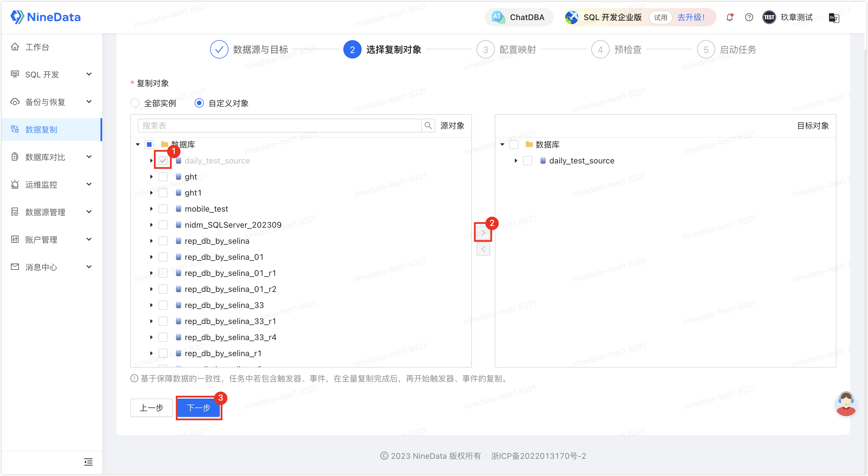The height and width of the screenshot is (476, 868).
Task: Check the mobile_test database checkbox
Action: (163, 209)
